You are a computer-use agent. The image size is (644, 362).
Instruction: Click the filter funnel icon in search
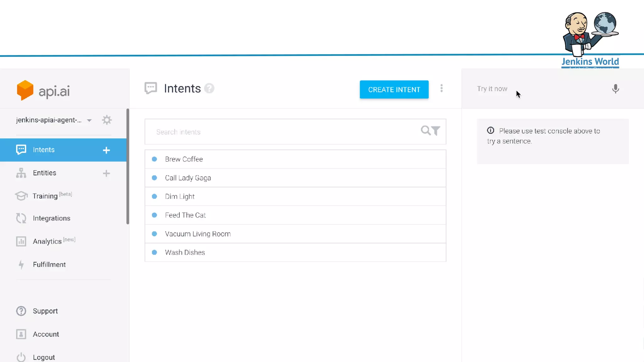point(436,131)
